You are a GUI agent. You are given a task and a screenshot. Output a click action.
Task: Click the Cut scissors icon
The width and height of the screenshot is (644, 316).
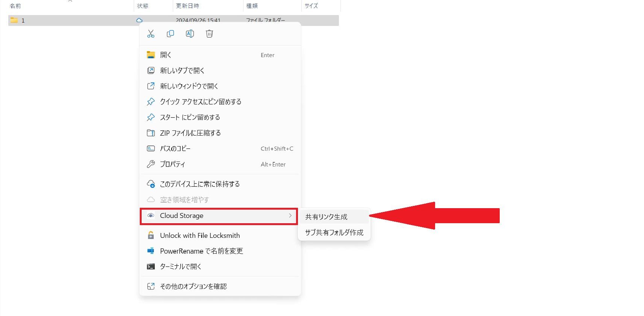click(x=151, y=34)
